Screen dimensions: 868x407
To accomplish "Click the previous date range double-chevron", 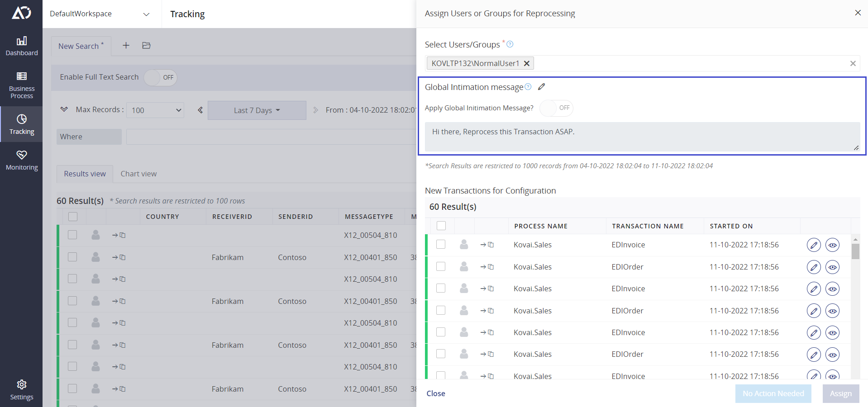I will (x=200, y=110).
